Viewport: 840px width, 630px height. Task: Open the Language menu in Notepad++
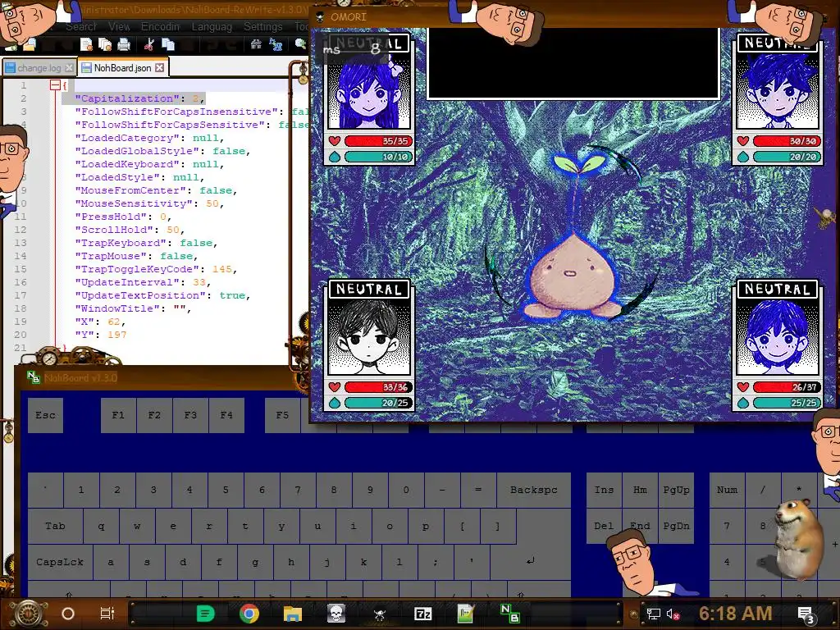[212, 26]
